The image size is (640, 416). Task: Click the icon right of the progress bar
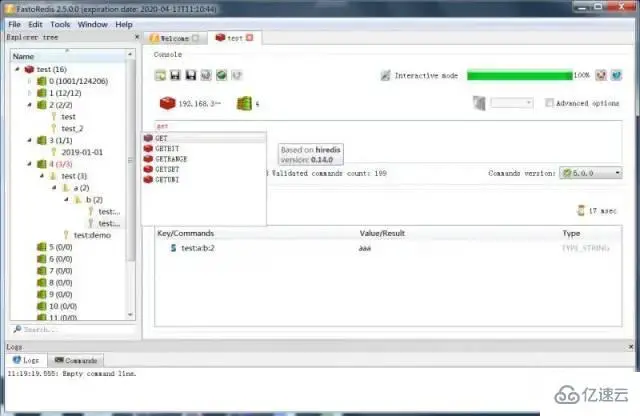601,75
